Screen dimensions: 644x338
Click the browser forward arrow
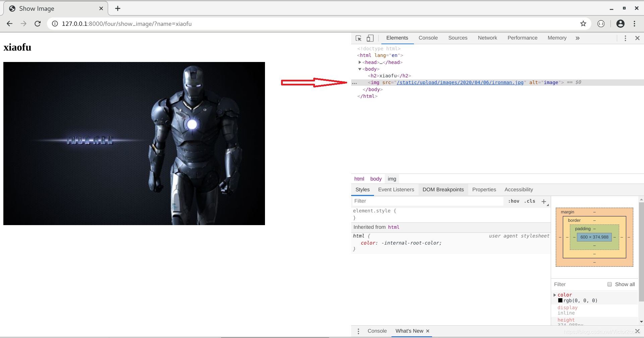[23, 23]
